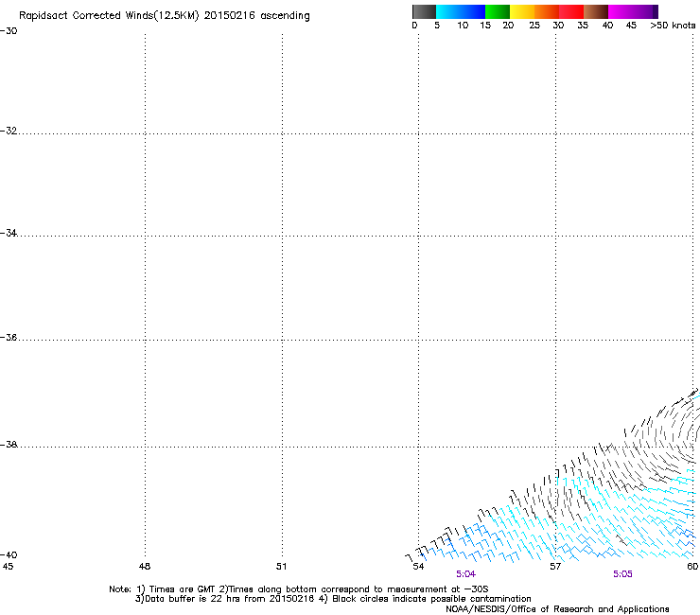The image size is (700, 615).
Task: Click the purple '5:05' swath time label
Action: pyautogui.click(x=622, y=574)
